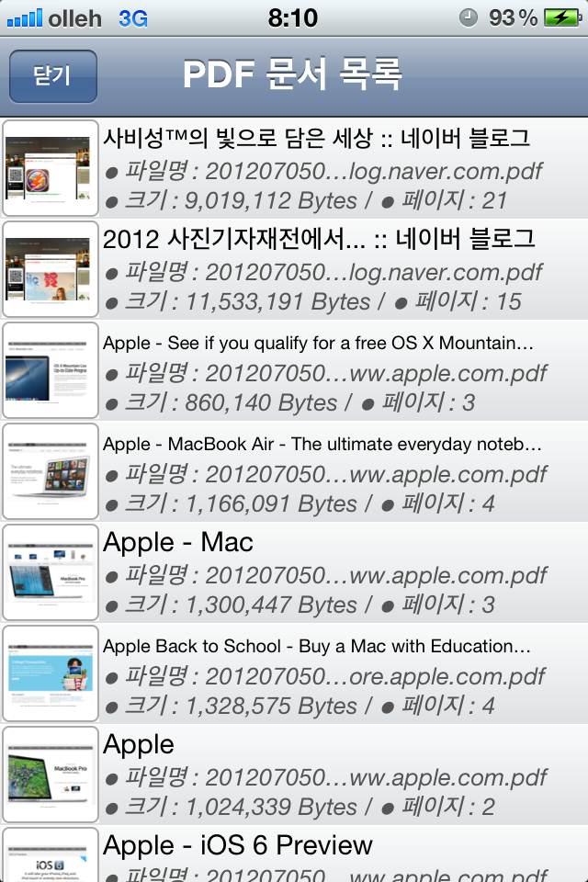Select title Apple - MacBook Air - The ultimate everyday

322,444
